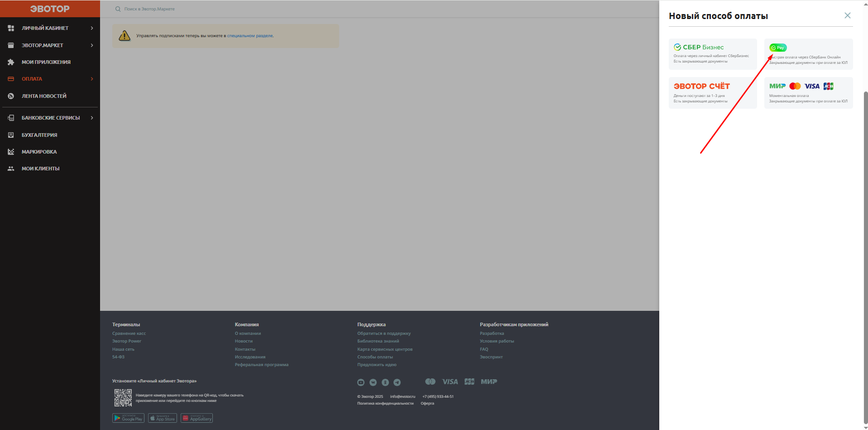
Task: Click the footer Mastercard logo
Action: [430, 382]
